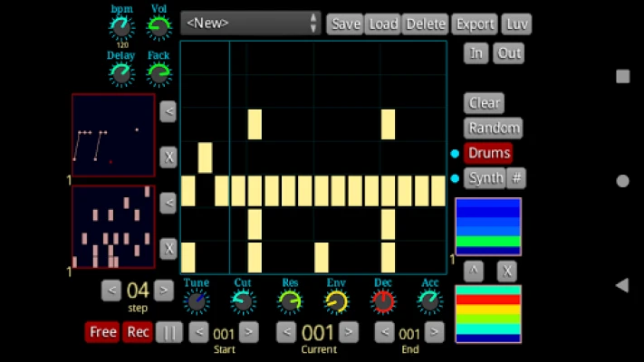644x362 pixels.
Task: Toggle Rec recording button
Action: click(138, 332)
